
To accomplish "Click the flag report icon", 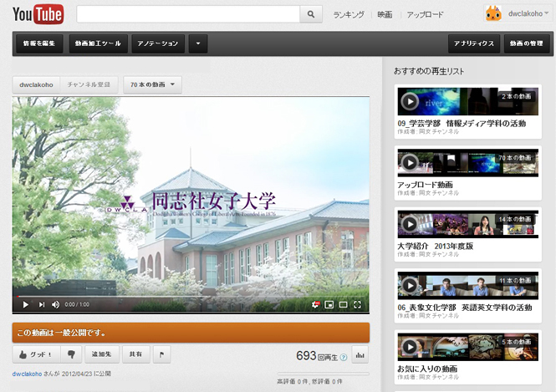I will pos(162,354).
